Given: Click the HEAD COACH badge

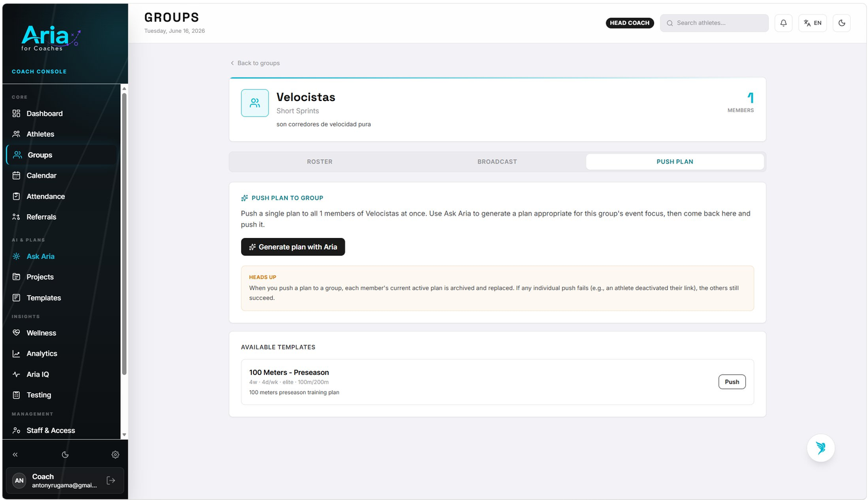Looking at the screenshot, I should [630, 23].
